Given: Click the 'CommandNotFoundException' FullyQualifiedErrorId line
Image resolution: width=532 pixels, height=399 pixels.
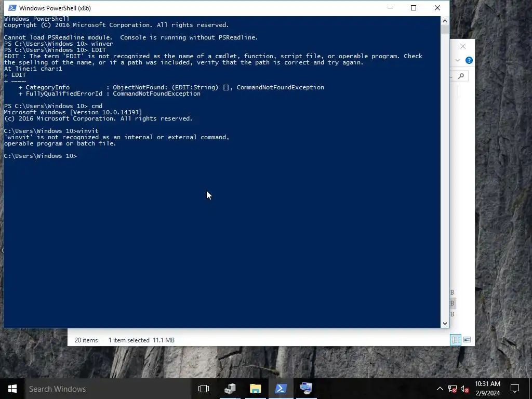Looking at the screenshot, I should (x=110, y=94).
